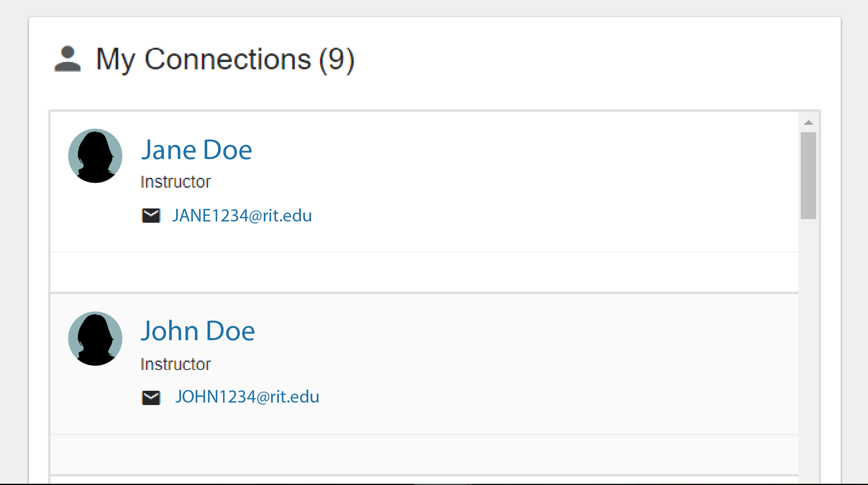Click the person icon beside My Connections
Viewport: 868px width, 485px height.
pos(68,59)
